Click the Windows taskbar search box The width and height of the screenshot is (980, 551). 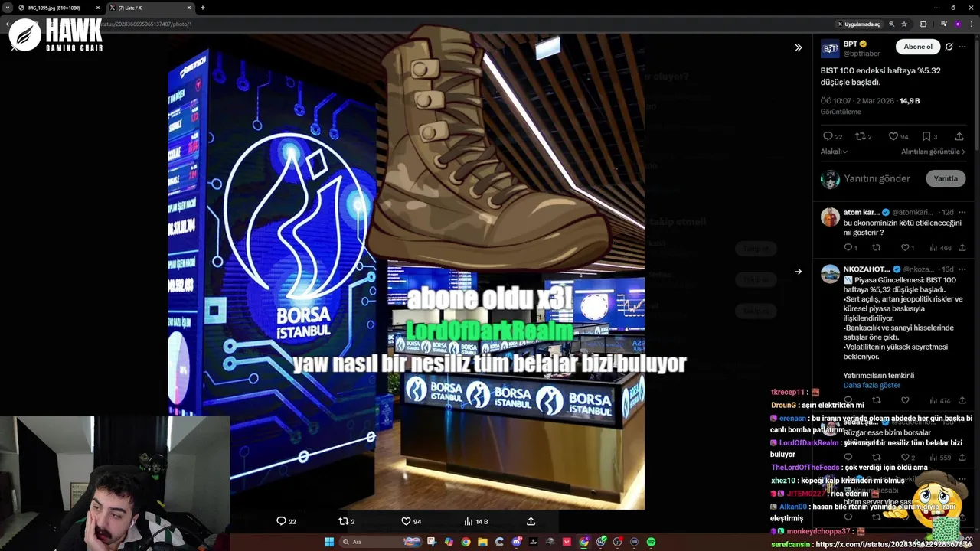pyautogui.click(x=380, y=542)
